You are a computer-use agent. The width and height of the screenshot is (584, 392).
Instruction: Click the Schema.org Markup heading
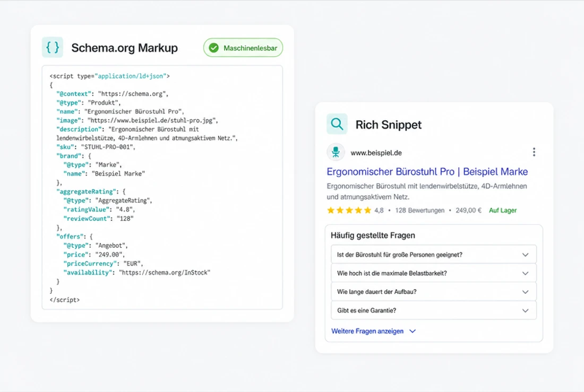(124, 48)
